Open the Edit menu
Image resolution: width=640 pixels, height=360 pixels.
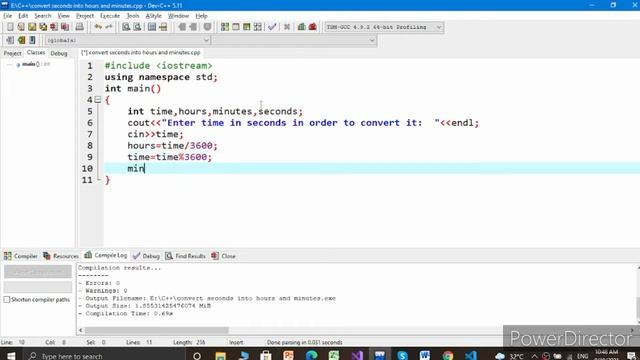pyautogui.click(x=23, y=16)
